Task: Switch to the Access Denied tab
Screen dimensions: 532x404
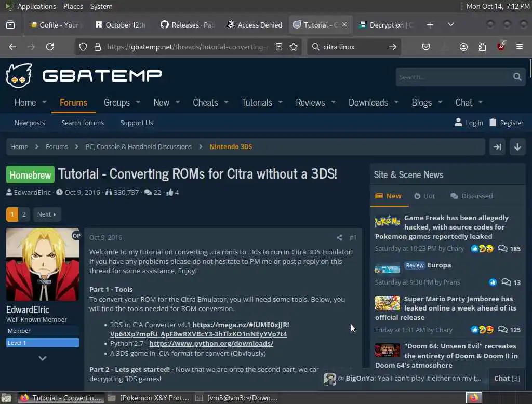Action: (x=255, y=25)
